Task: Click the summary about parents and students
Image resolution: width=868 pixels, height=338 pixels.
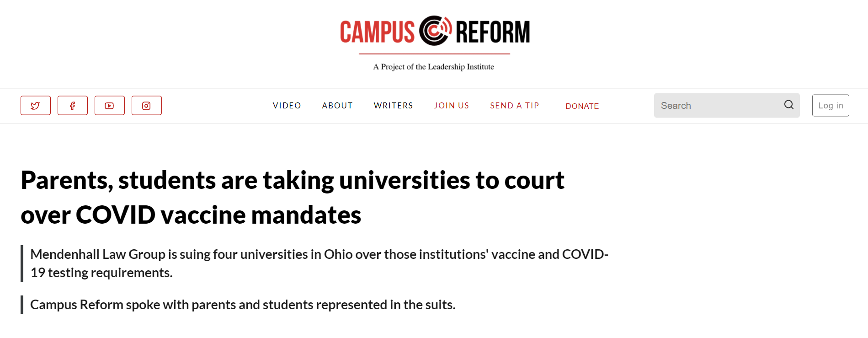Action: 243,305
